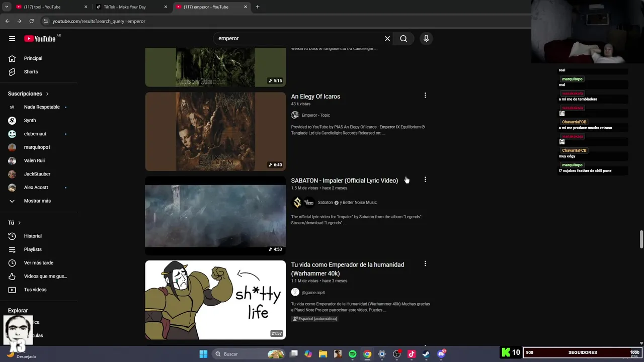Viewport: 644px width, 362px height.
Task: Click the Emperor - Topic channel avatar
Action: click(295, 115)
